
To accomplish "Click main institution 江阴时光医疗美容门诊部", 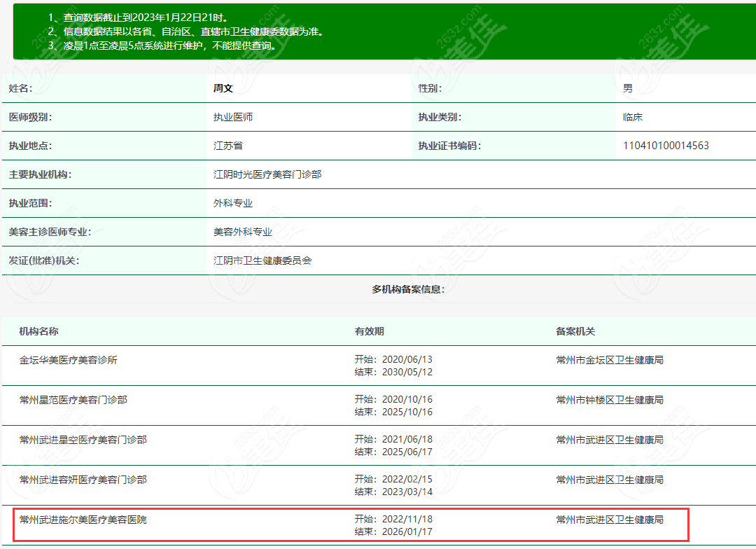I will 267,174.
